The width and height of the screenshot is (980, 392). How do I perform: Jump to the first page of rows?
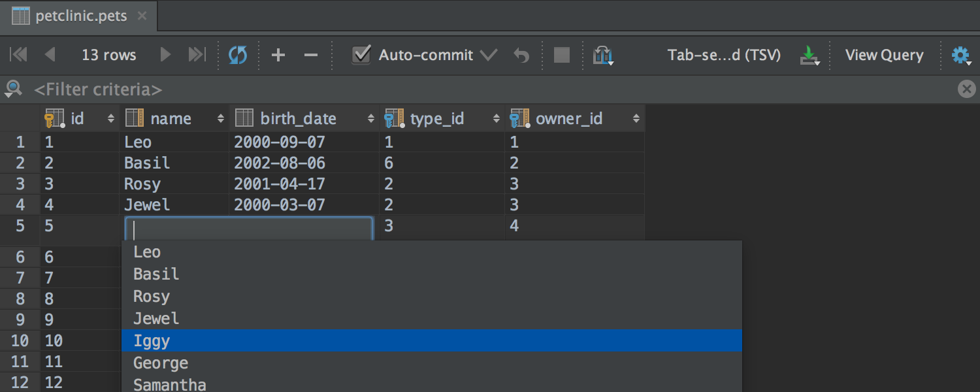click(x=18, y=55)
